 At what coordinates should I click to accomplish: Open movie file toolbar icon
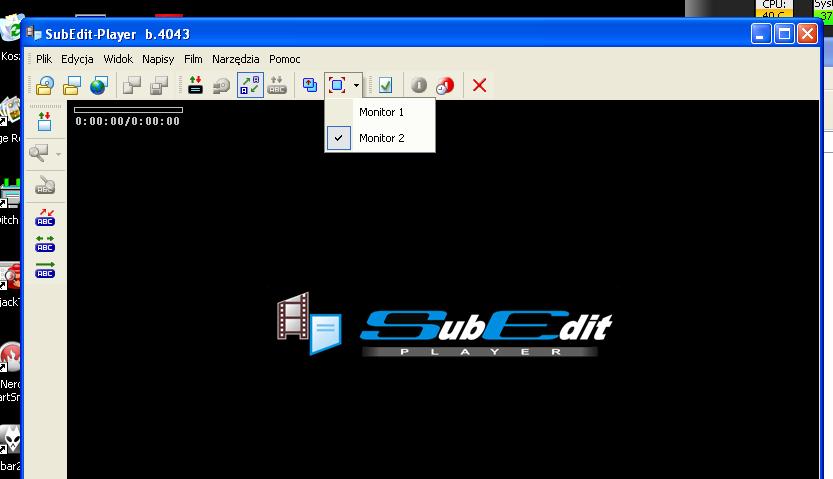coord(45,85)
